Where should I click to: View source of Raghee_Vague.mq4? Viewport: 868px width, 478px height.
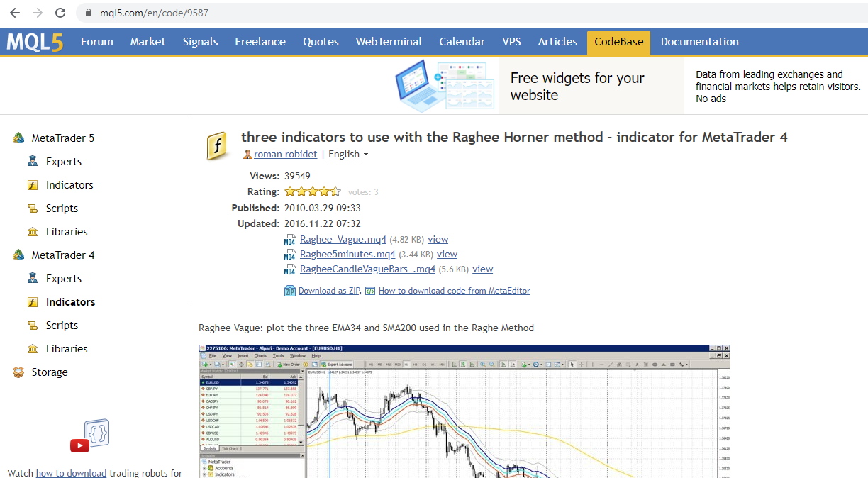point(438,240)
